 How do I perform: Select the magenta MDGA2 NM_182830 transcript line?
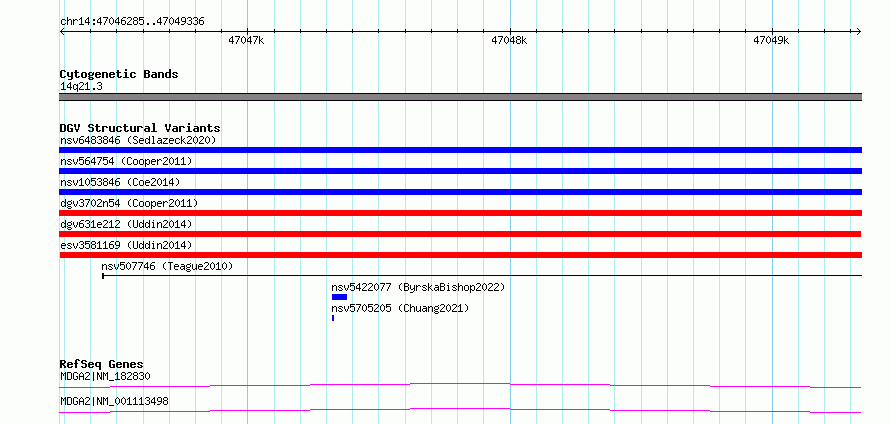pos(460,386)
